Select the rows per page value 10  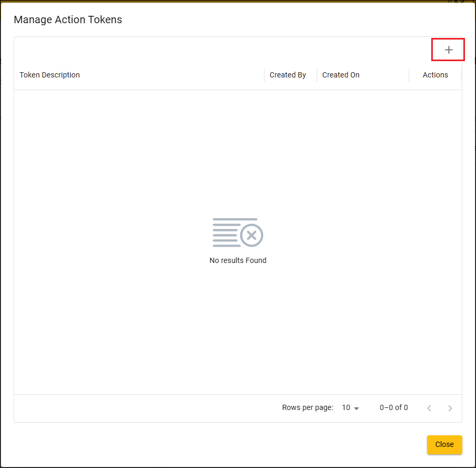pyautogui.click(x=346, y=407)
